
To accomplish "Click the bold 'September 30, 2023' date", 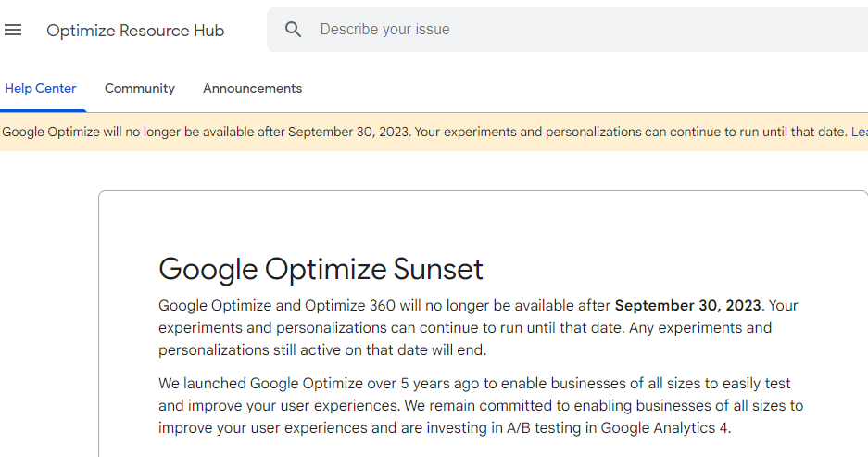I will click(687, 306).
